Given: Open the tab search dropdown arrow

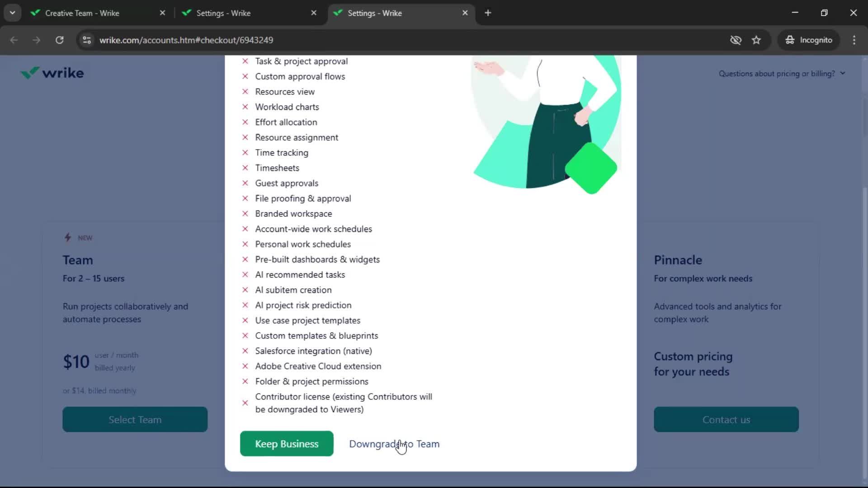Looking at the screenshot, I should tap(12, 13).
